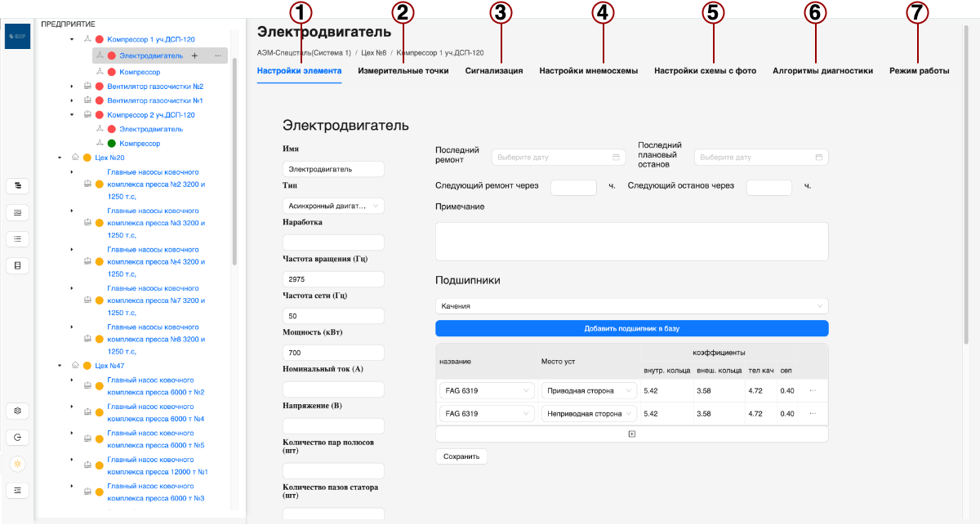Open the Алгоритмы диагностики tab
This screenshot has width=980, height=525.
822,71
